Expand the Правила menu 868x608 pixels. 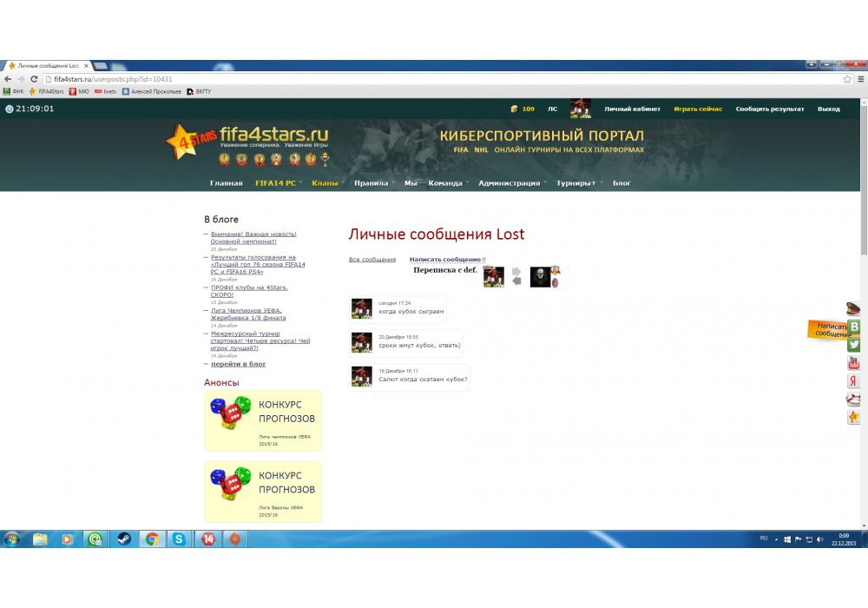371,183
